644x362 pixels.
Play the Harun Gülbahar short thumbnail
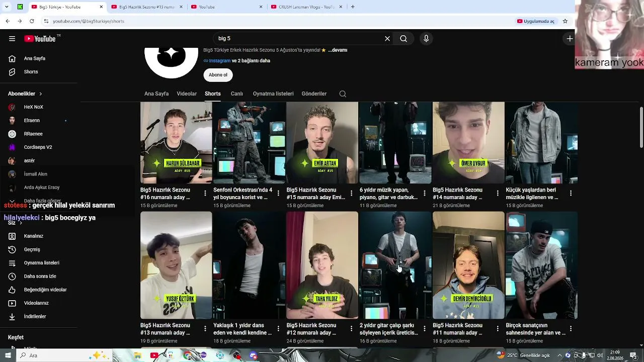pyautogui.click(x=176, y=143)
